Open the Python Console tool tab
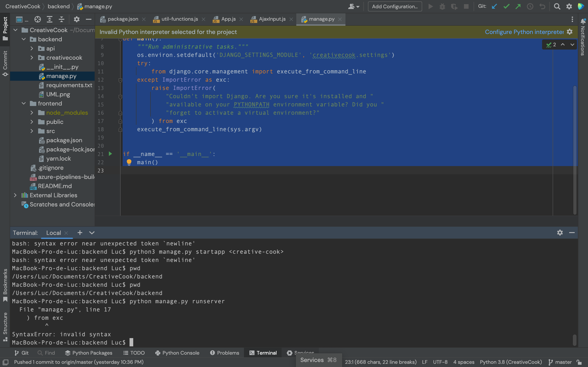This screenshot has height=367, width=588. pyautogui.click(x=177, y=353)
